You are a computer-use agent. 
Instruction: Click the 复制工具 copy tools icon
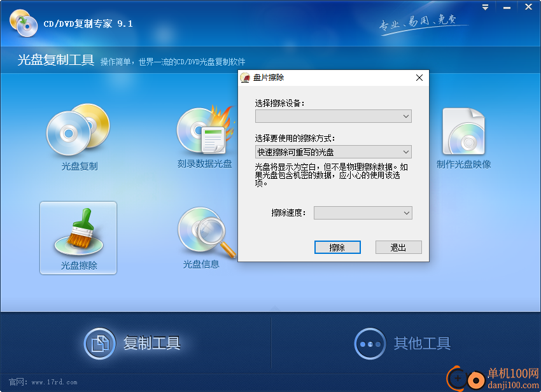100,344
